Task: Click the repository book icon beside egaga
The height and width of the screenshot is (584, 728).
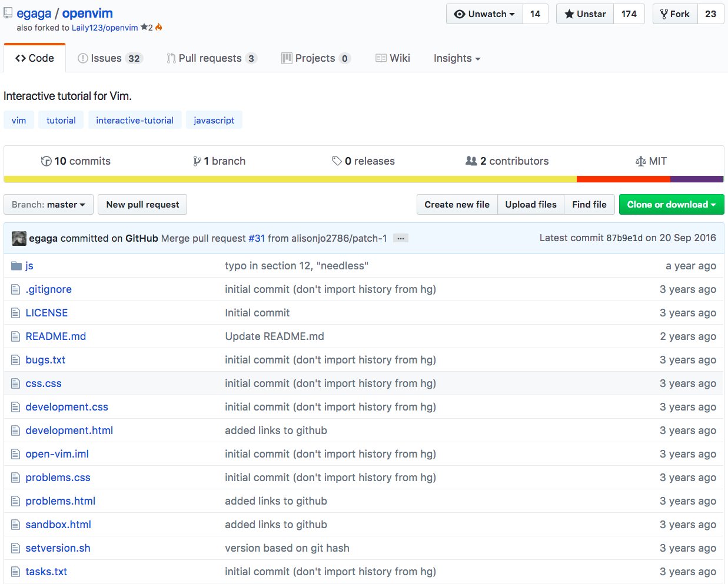Action: coord(8,13)
